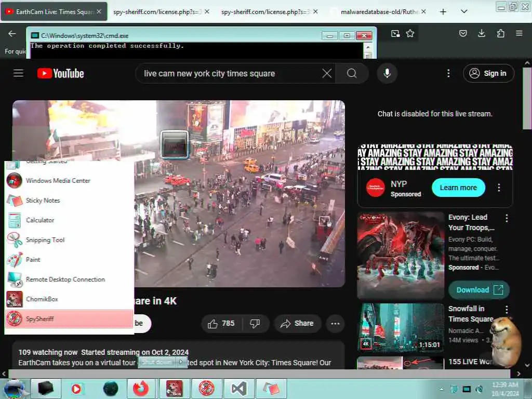Click the Shut down button
The width and height of the screenshot is (532, 399).
[157, 362]
